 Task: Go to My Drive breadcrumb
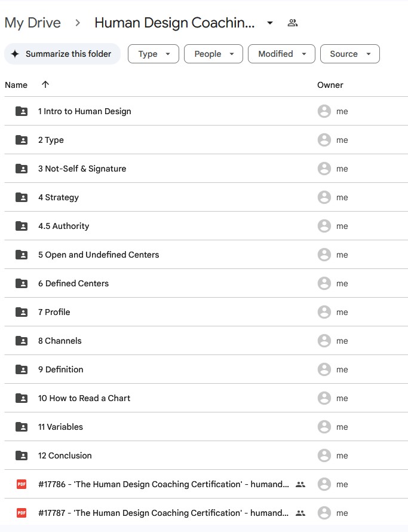[x=32, y=23]
